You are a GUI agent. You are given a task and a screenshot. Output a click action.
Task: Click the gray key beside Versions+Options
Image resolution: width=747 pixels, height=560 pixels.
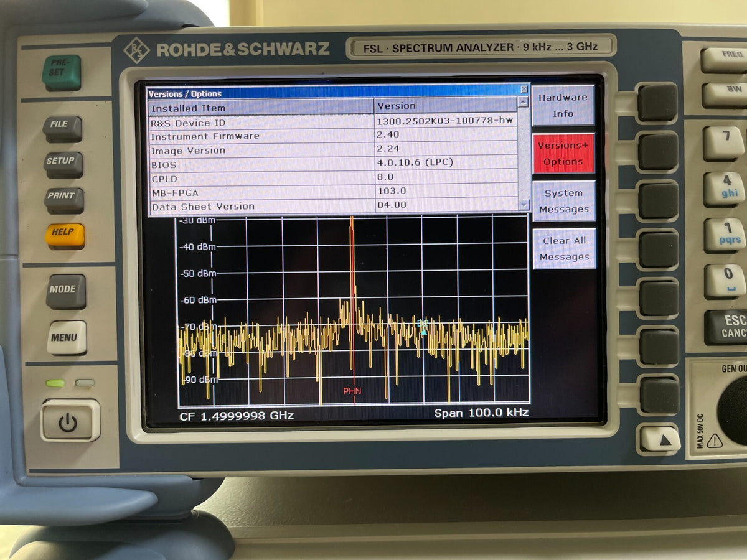click(658, 151)
